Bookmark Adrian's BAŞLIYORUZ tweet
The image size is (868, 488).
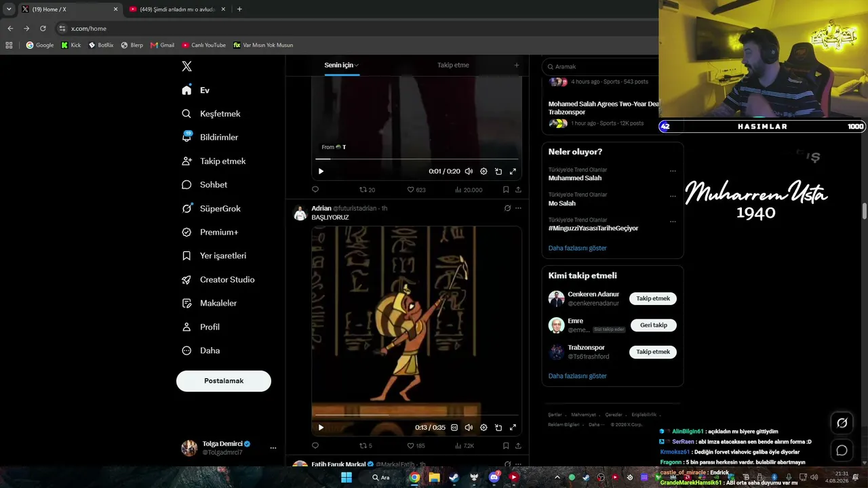[x=506, y=446]
